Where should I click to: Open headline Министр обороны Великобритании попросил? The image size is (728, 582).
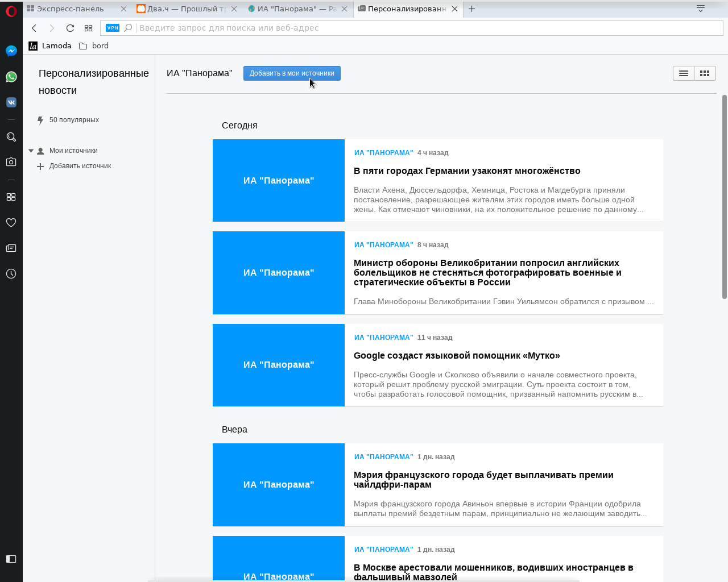pyautogui.click(x=487, y=273)
